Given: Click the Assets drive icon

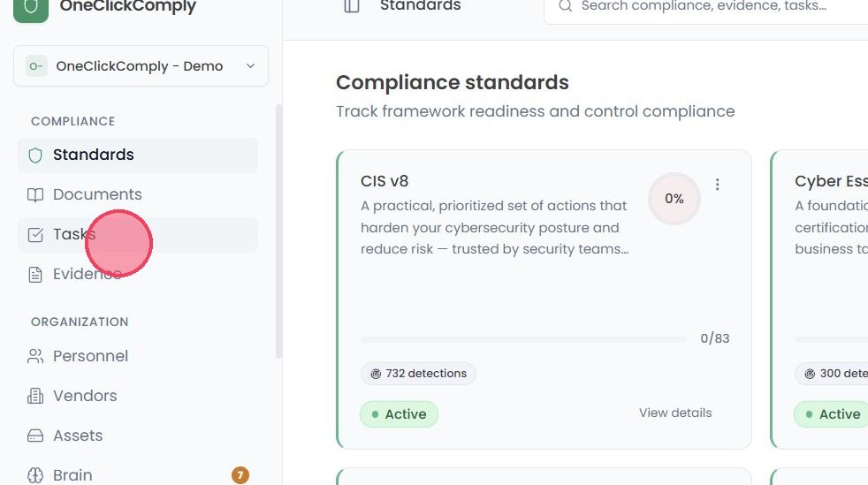Looking at the screenshot, I should click(35, 436).
